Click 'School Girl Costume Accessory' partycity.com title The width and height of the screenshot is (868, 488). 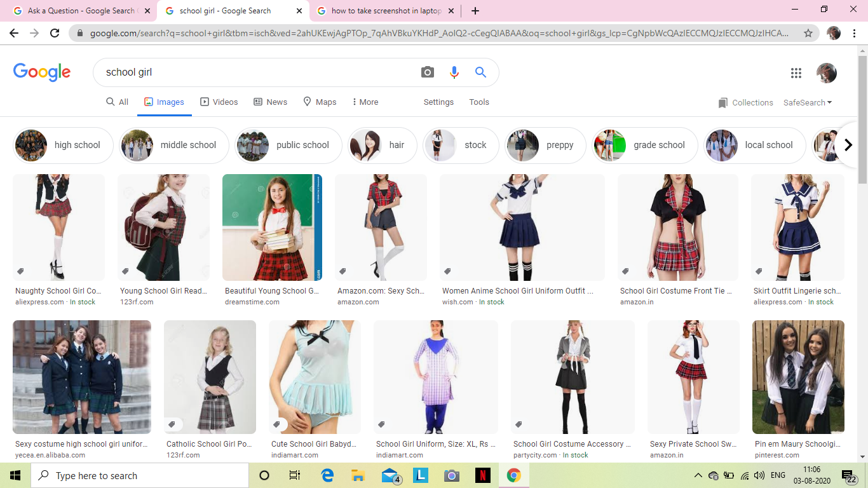[572, 444]
